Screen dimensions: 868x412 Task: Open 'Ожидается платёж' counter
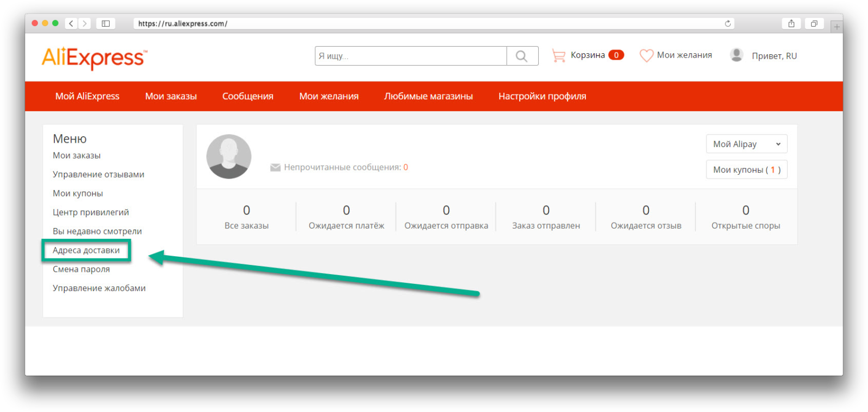pyautogui.click(x=347, y=217)
